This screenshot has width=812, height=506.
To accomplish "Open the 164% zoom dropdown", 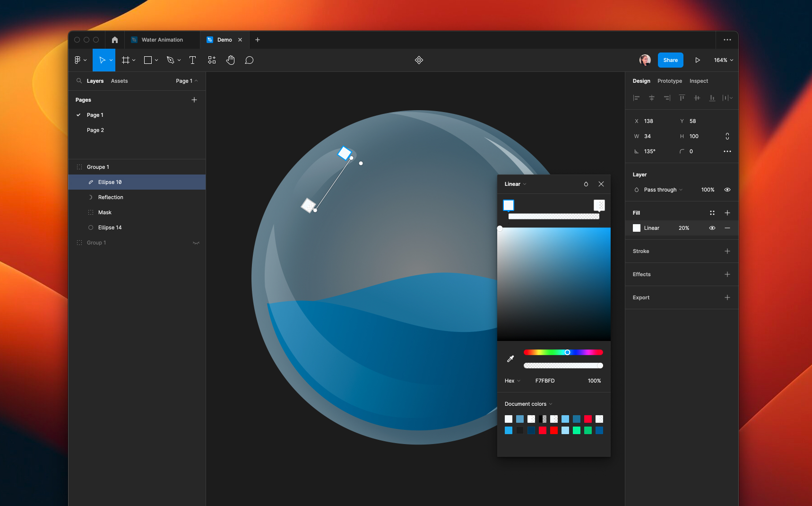I will tap(724, 60).
